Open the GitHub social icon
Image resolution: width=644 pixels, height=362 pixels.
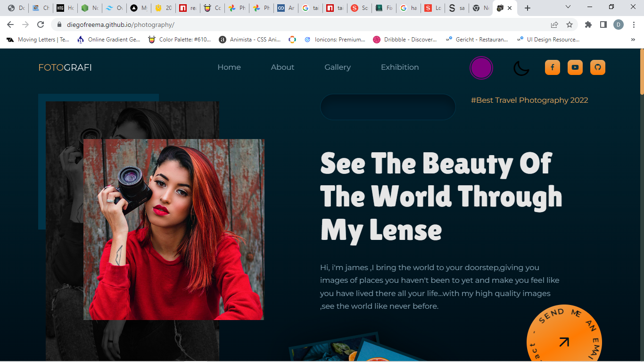click(598, 67)
